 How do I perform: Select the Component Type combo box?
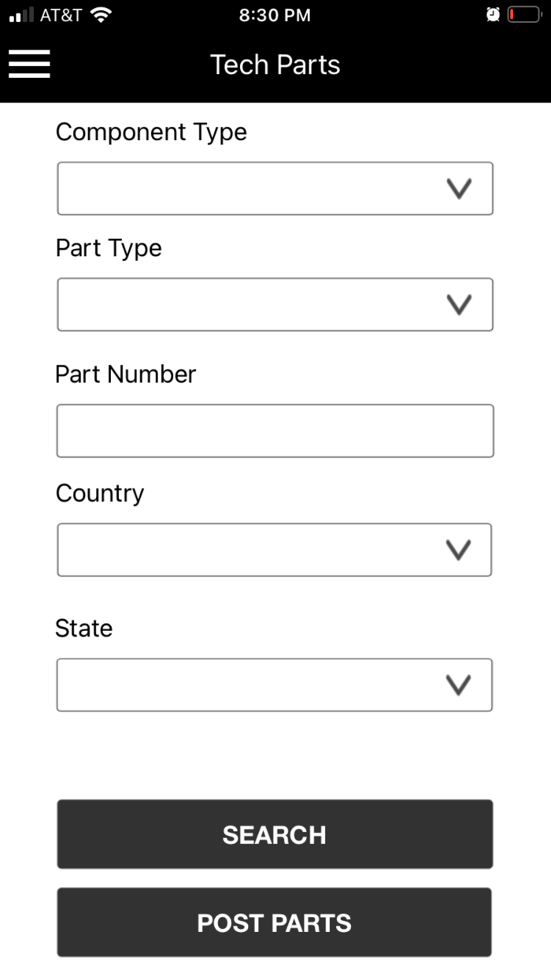point(275,187)
